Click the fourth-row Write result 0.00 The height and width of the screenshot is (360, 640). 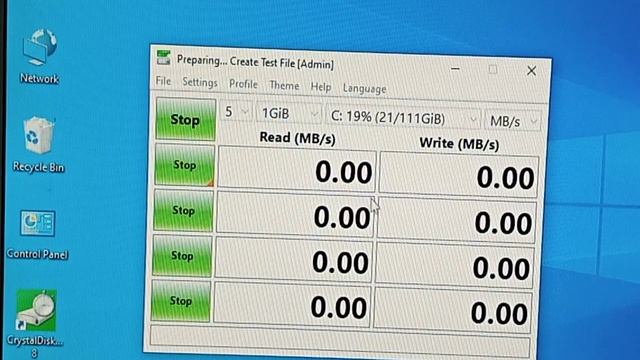point(453,311)
